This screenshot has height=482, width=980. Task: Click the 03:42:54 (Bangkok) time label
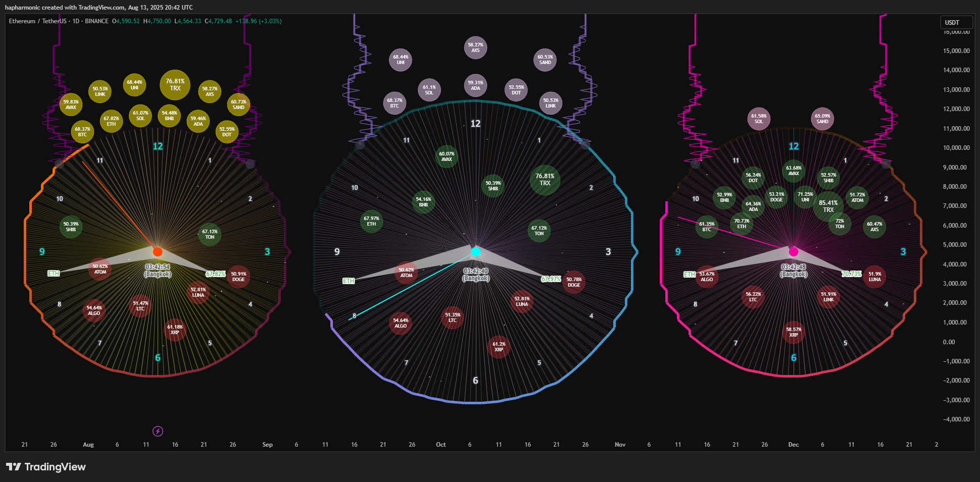tap(158, 270)
